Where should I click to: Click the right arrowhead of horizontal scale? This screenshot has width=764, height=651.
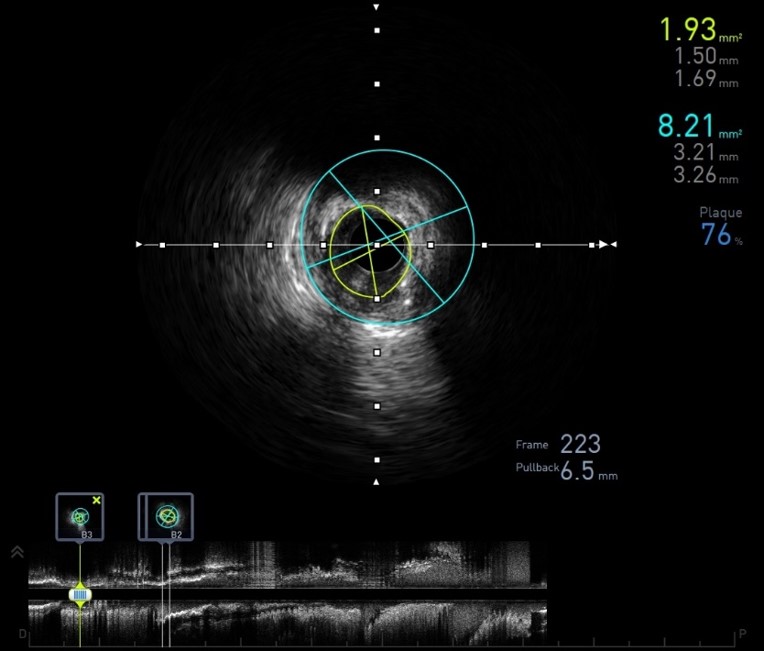(613, 244)
